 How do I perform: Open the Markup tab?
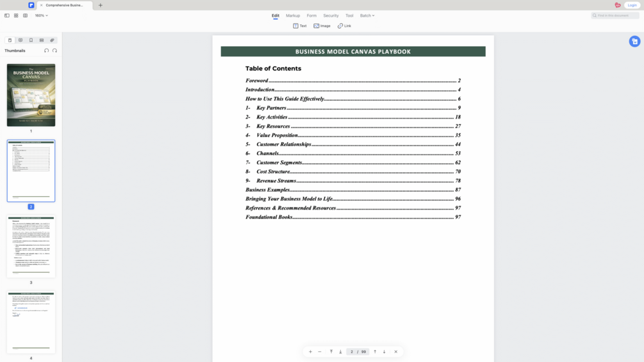[x=293, y=15]
